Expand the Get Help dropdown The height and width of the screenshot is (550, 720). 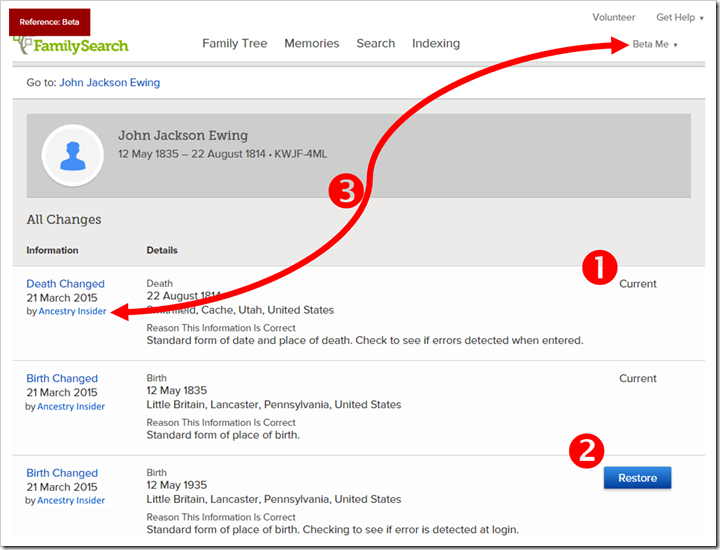(x=680, y=17)
